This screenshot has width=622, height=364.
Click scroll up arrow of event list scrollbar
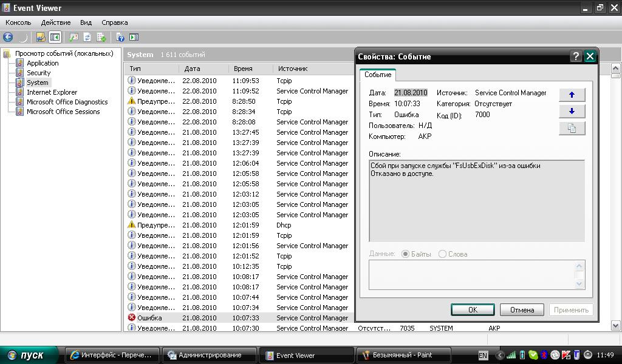point(615,68)
